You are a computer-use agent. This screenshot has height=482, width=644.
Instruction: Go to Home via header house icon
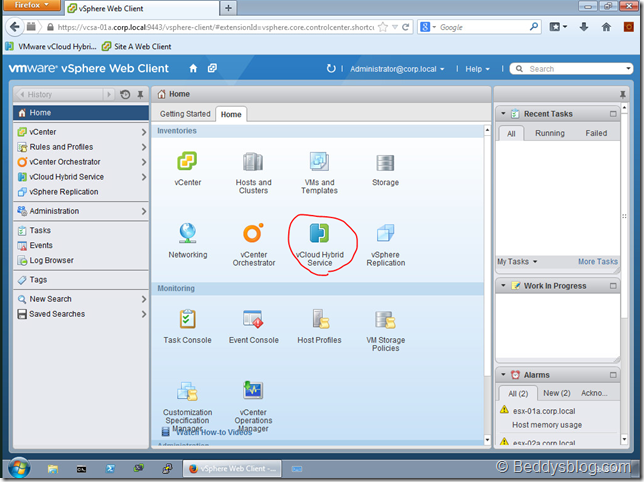click(x=193, y=69)
